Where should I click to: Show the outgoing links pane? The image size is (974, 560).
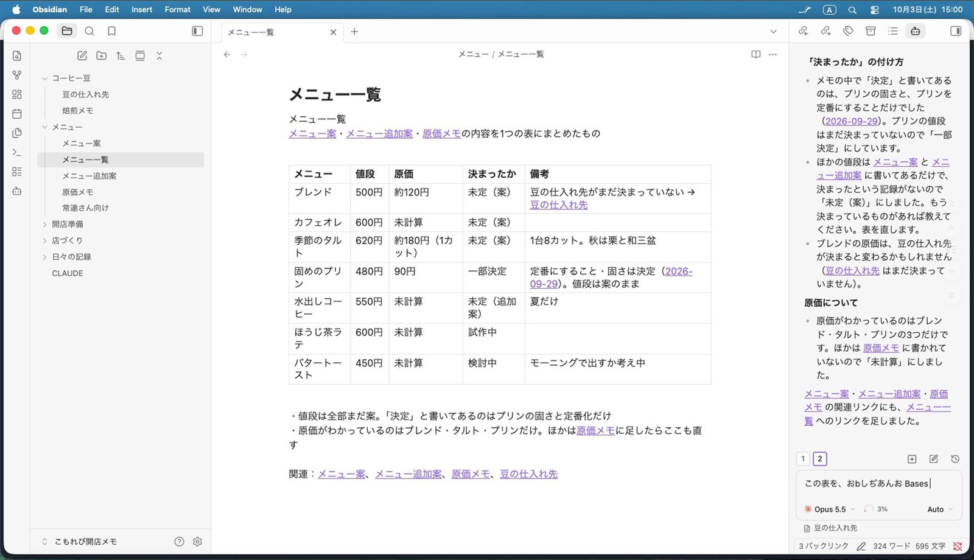pyautogui.click(x=826, y=31)
